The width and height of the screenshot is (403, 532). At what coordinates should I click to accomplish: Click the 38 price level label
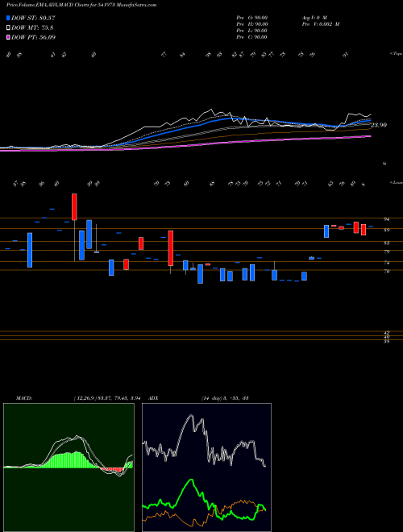(x=386, y=342)
